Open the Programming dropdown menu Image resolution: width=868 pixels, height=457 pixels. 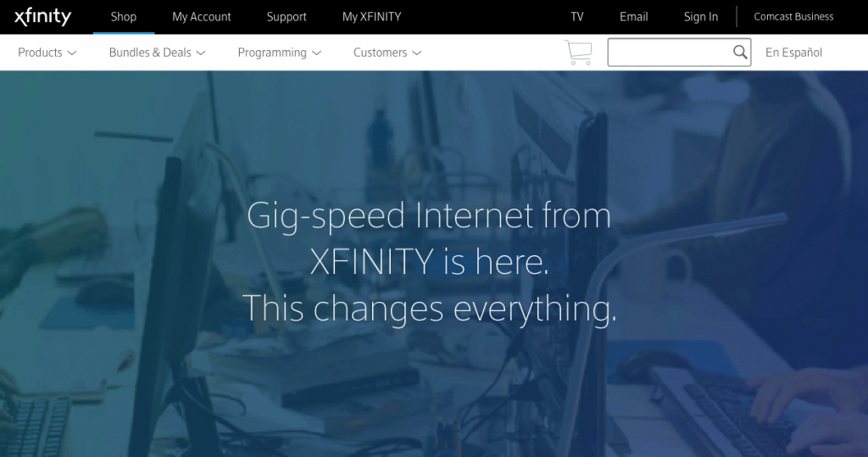280,53
